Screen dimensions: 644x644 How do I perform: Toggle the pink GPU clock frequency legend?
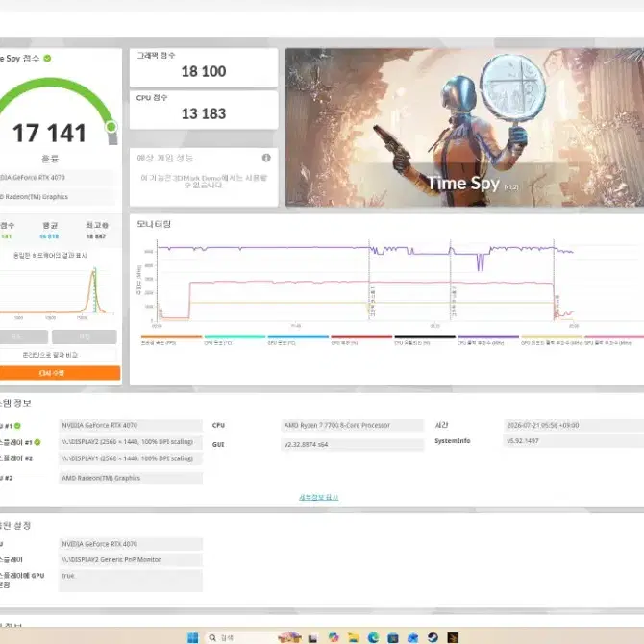(614, 340)
